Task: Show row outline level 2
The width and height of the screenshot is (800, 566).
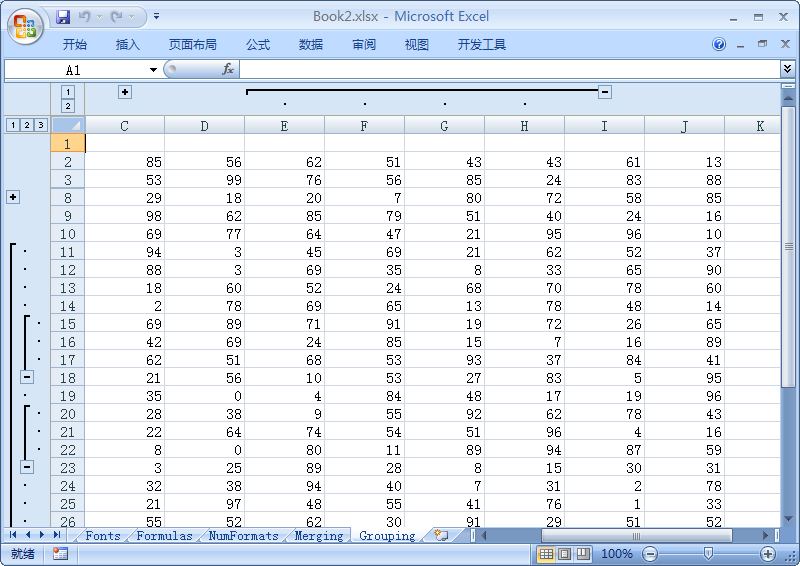Action: 26,125
